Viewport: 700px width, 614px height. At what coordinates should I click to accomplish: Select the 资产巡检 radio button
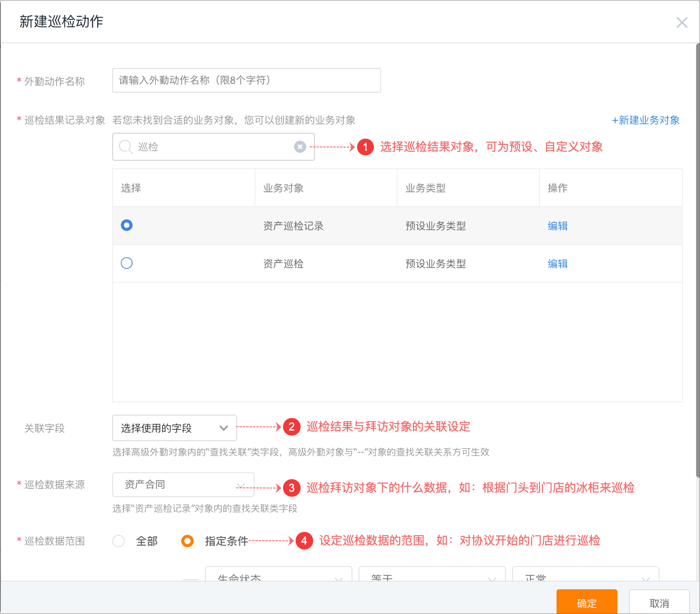[126, 263]
